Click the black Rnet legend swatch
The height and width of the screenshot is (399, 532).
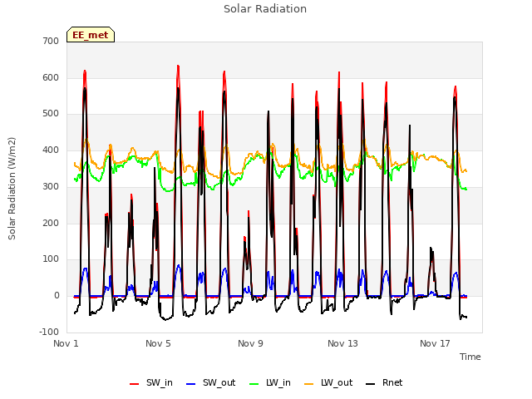(371, 384)
